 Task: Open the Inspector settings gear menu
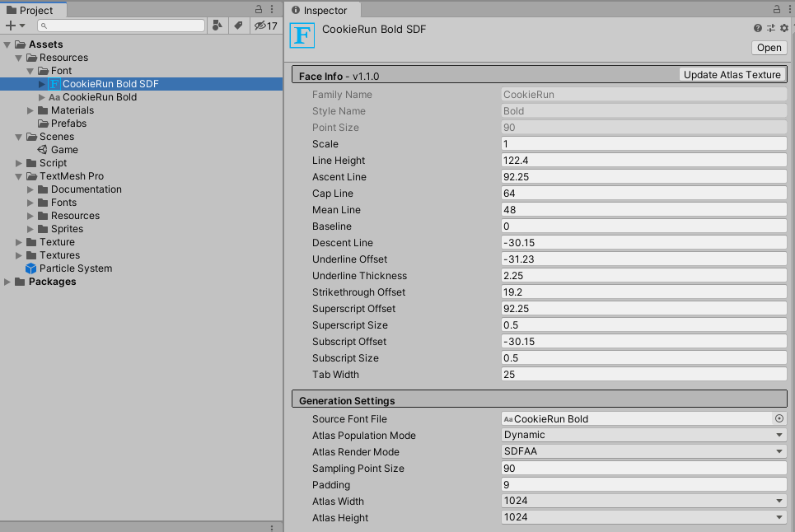[784, 28]
